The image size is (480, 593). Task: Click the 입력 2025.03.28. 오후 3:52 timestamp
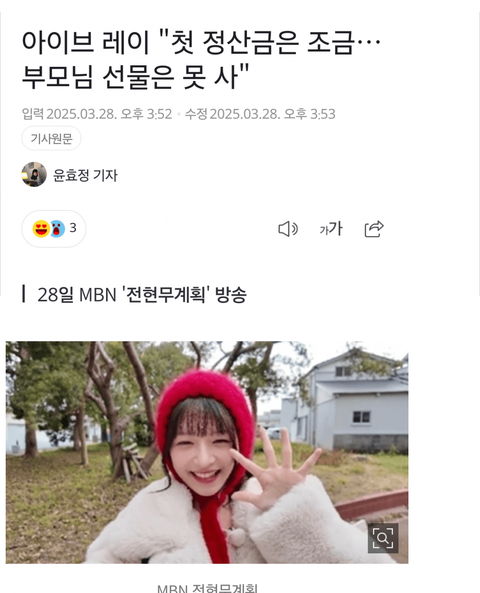(x=97, y=114)
